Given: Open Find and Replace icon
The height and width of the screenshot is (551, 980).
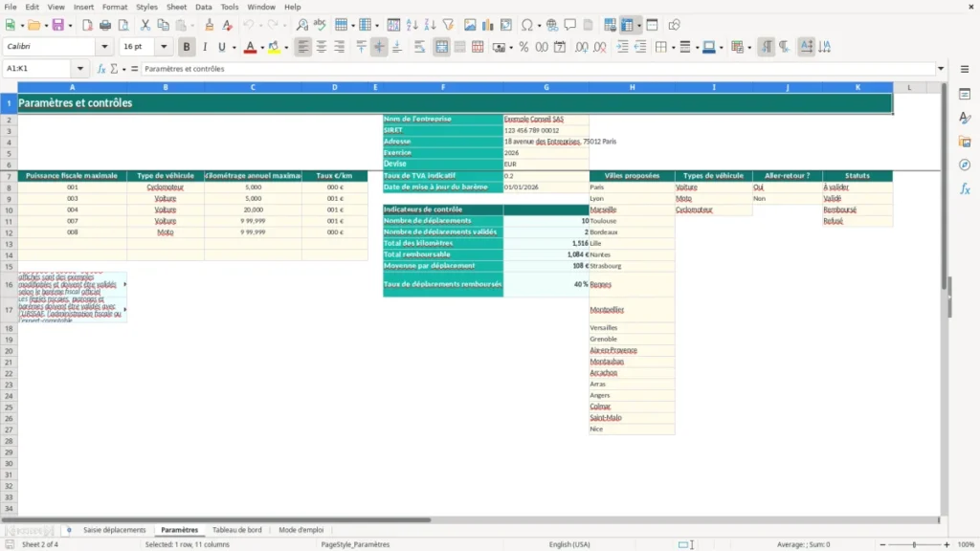Looking at the screenshot, I should coord(301,25).
